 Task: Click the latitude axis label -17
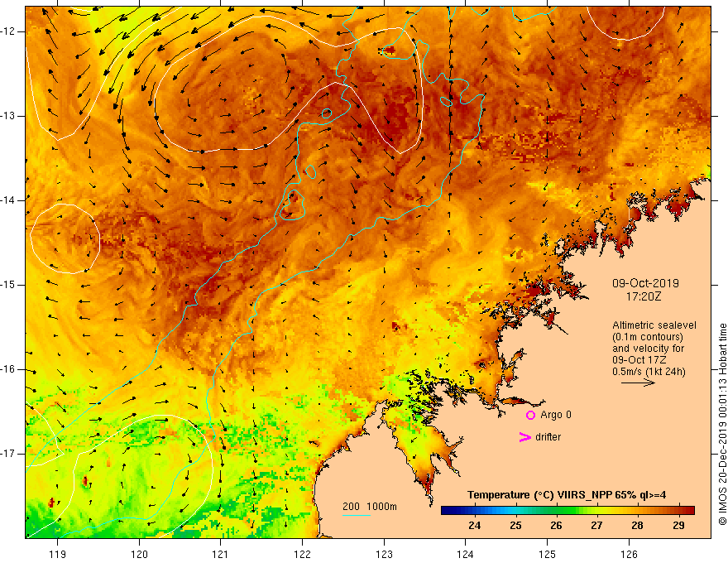tap(8, 454)
